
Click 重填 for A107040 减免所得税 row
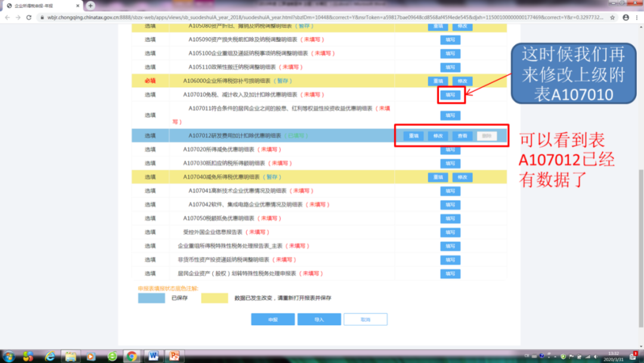[x=438, y=177]
